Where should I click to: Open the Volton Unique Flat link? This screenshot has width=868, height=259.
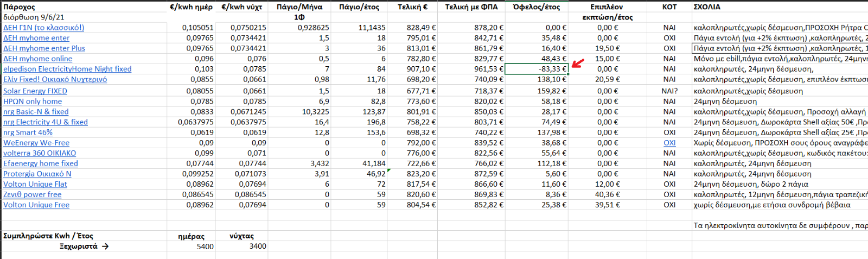pos(35,184)
